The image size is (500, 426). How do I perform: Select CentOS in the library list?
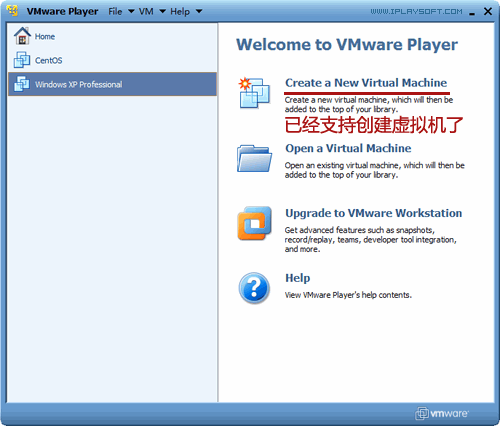(x=112, y=60)
